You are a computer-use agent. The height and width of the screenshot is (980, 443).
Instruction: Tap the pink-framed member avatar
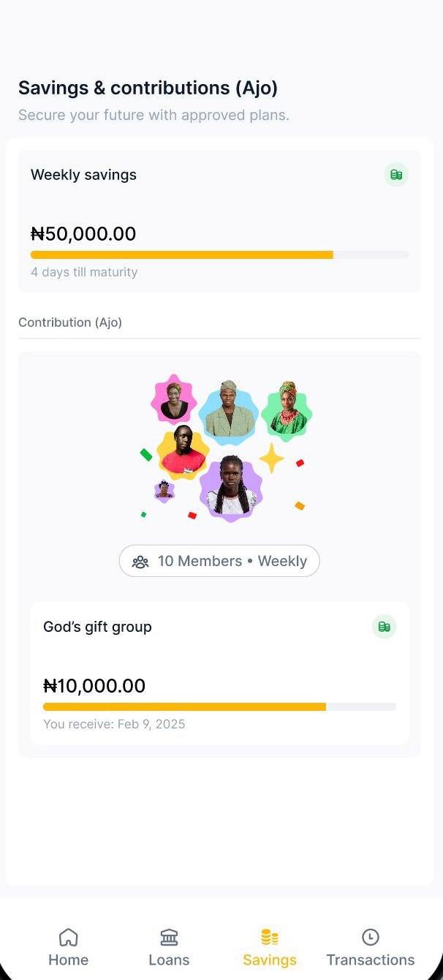click(x=174, y=401)
